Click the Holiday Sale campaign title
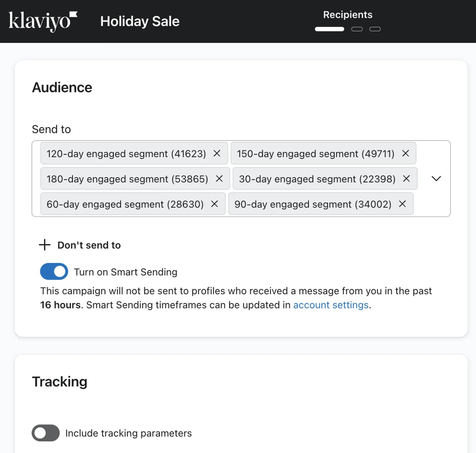 [x=140, y=21]
